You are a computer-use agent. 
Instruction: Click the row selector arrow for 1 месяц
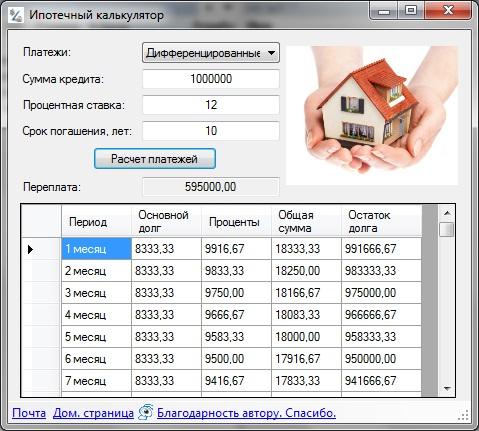(x=31, y=249)
